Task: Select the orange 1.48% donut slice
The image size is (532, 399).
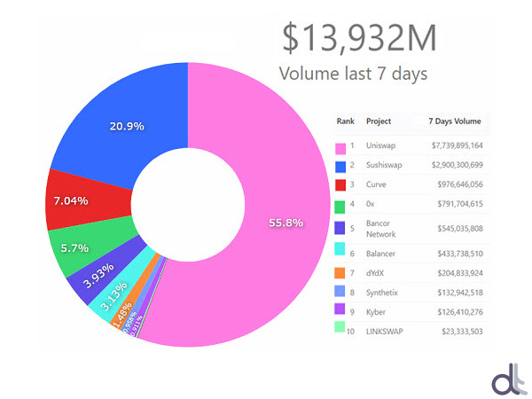Action: click(136, 292)
